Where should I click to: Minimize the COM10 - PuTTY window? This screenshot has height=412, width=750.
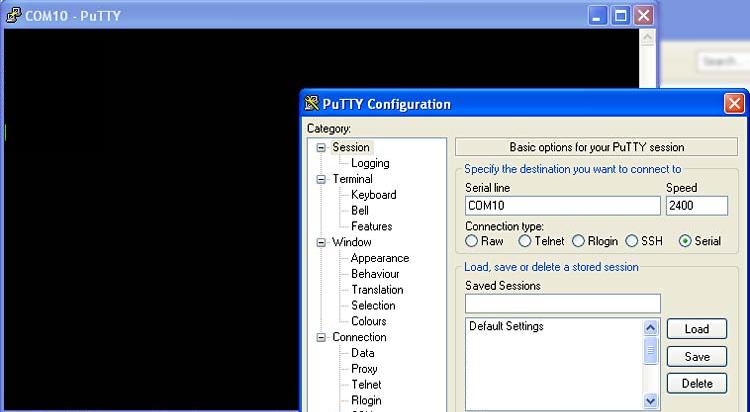pos(597,16)
